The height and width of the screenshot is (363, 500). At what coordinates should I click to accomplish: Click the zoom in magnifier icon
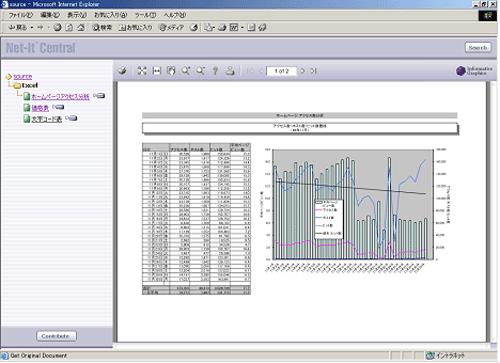click(186, 71)
